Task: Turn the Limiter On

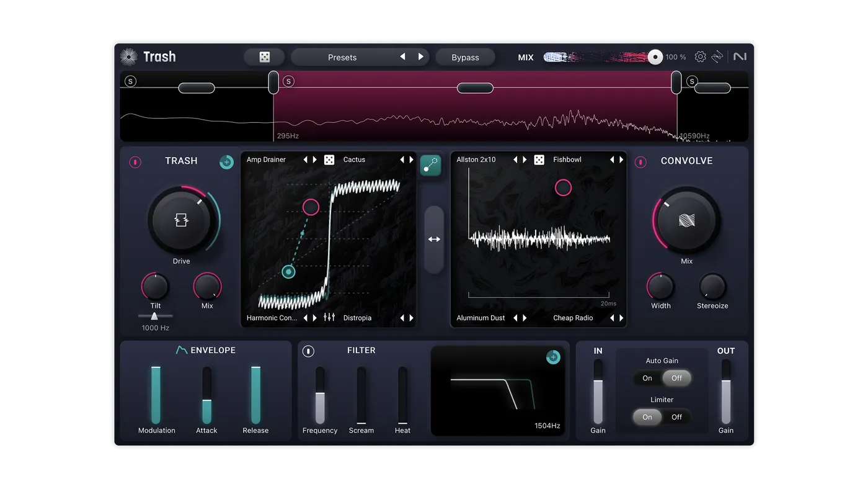Action: click(x=647, y=417)
